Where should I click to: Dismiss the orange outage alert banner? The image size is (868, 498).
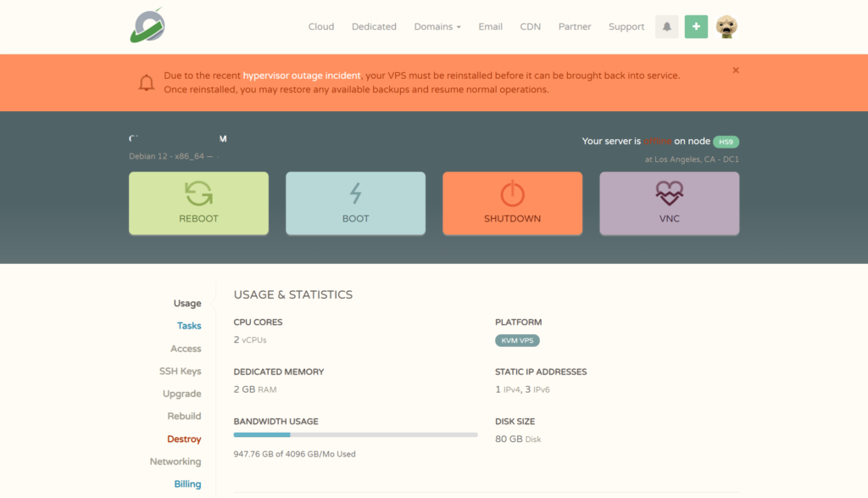click(x=736, y=70)
